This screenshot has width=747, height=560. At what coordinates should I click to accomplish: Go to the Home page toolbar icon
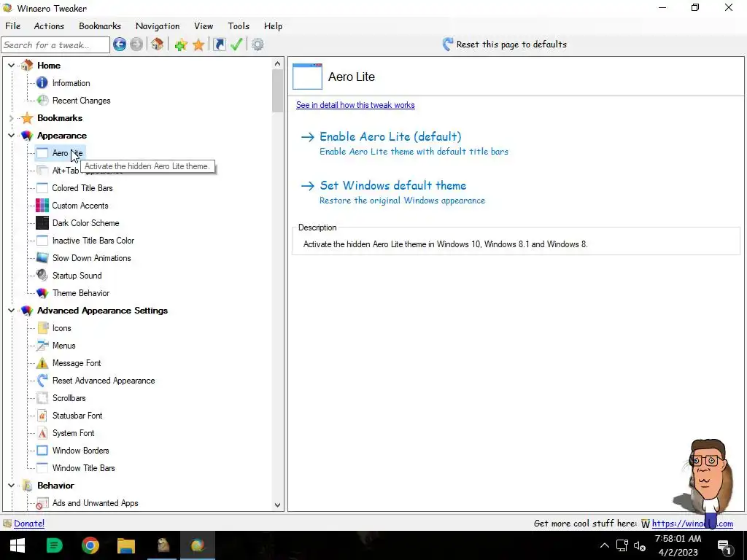[158, 44]
